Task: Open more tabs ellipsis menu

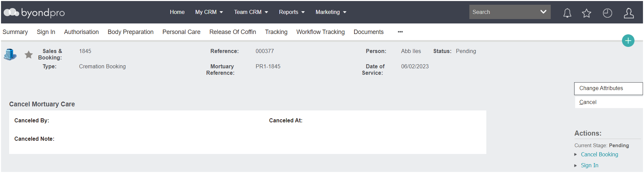Action: point(400,32)
